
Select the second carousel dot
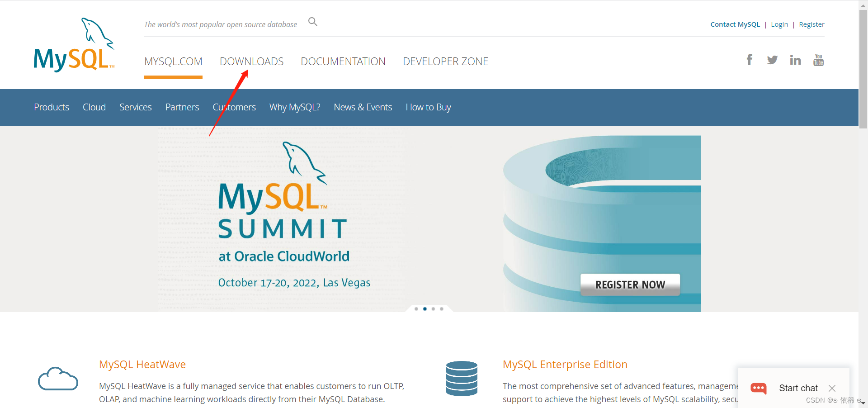tap(425, 309)
